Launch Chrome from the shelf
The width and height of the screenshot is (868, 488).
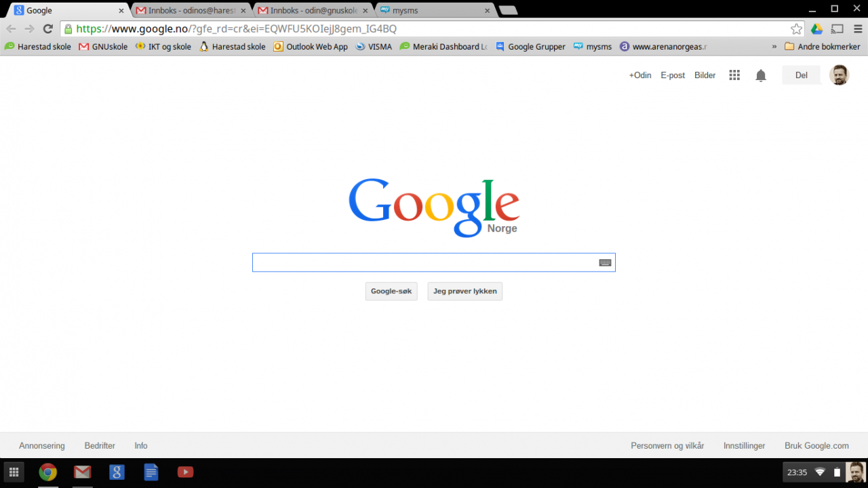coord(47,472)
